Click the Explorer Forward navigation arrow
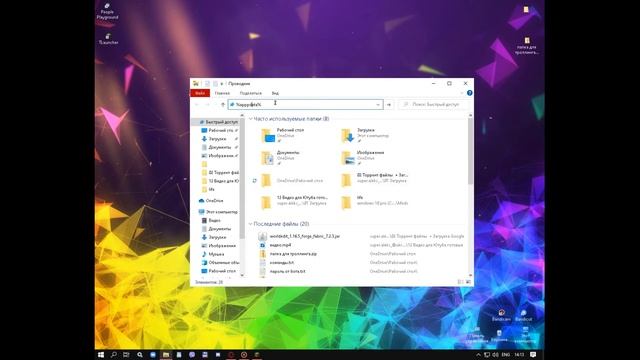Image resolution: width=640 pixels, height=360 pixels. point(207,104)
